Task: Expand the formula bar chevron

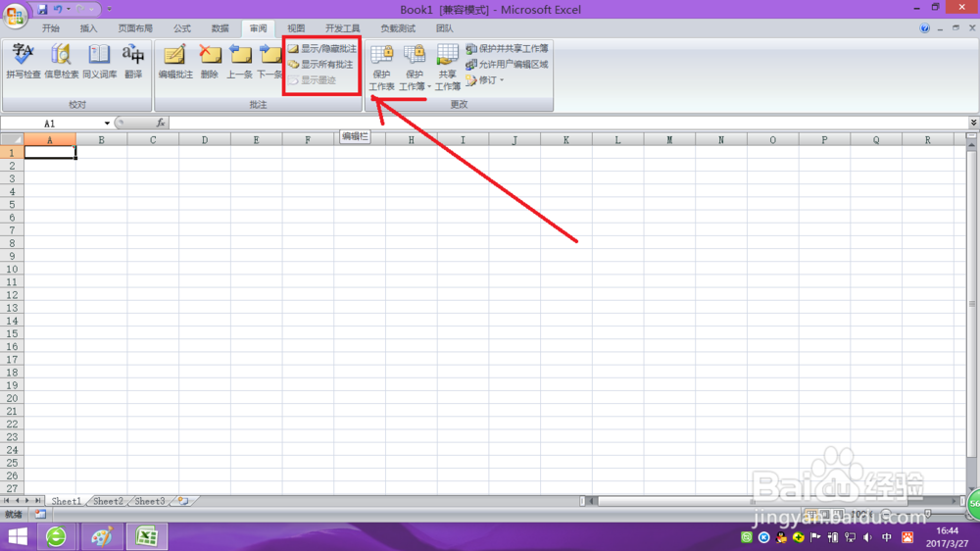Action: [973, 123]
